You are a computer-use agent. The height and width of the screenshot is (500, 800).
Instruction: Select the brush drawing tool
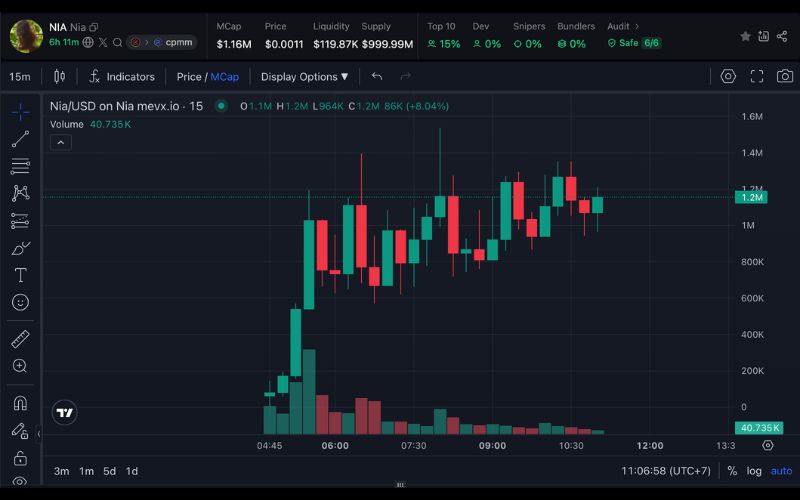tap(20, 248)
